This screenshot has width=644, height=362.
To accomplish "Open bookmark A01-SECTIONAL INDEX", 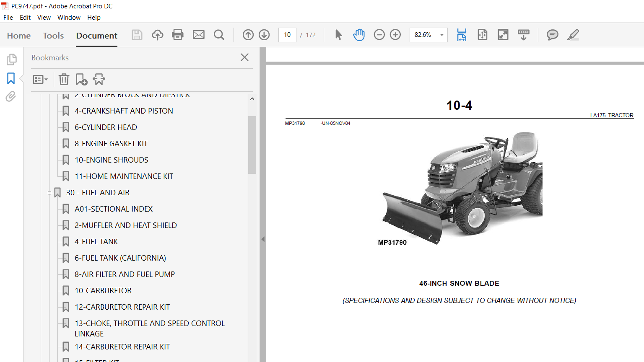I will tap(114, 209).
